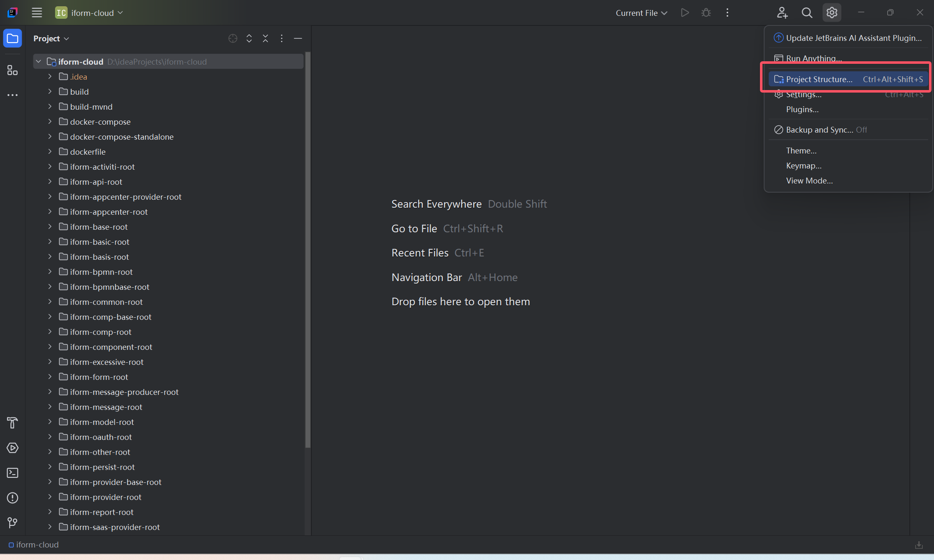The height and width of the screenshot is (560, 934).
Task: Collapse the iform-cloud root node
Action: click(x=38, y=62)
